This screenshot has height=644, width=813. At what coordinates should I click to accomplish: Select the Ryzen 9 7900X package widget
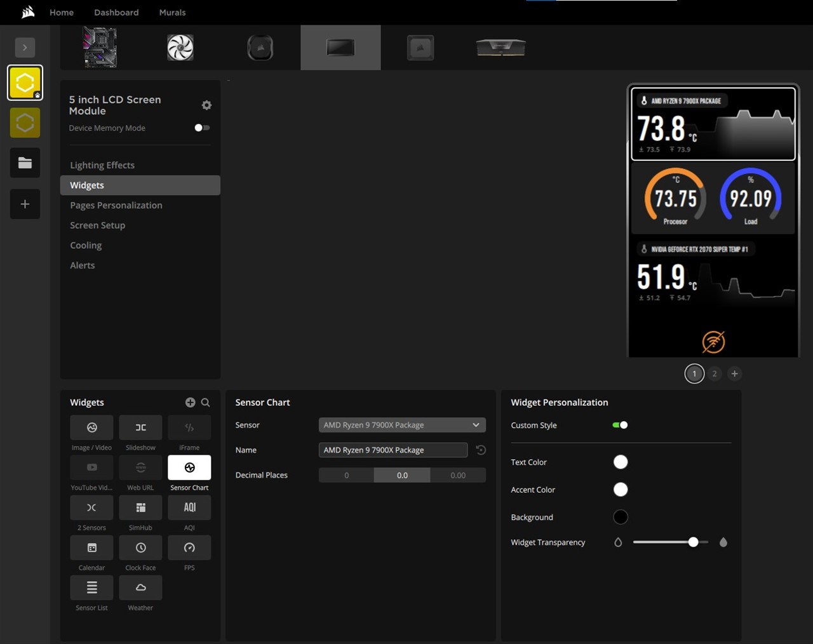point(713,124)
